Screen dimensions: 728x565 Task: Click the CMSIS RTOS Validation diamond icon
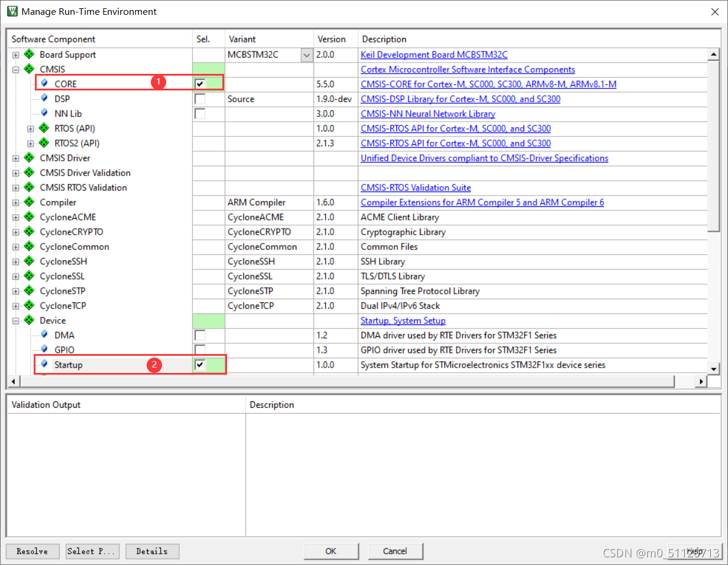pos(29,187)
